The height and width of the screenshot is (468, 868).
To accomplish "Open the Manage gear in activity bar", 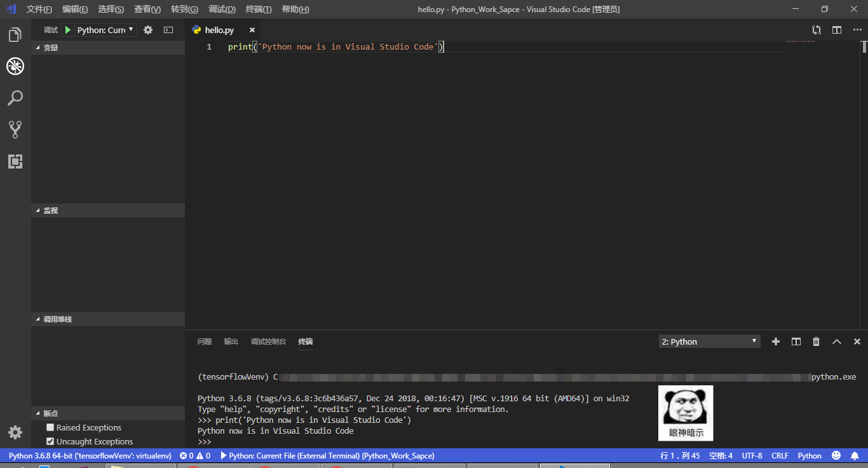I will [x=15, y=432].
